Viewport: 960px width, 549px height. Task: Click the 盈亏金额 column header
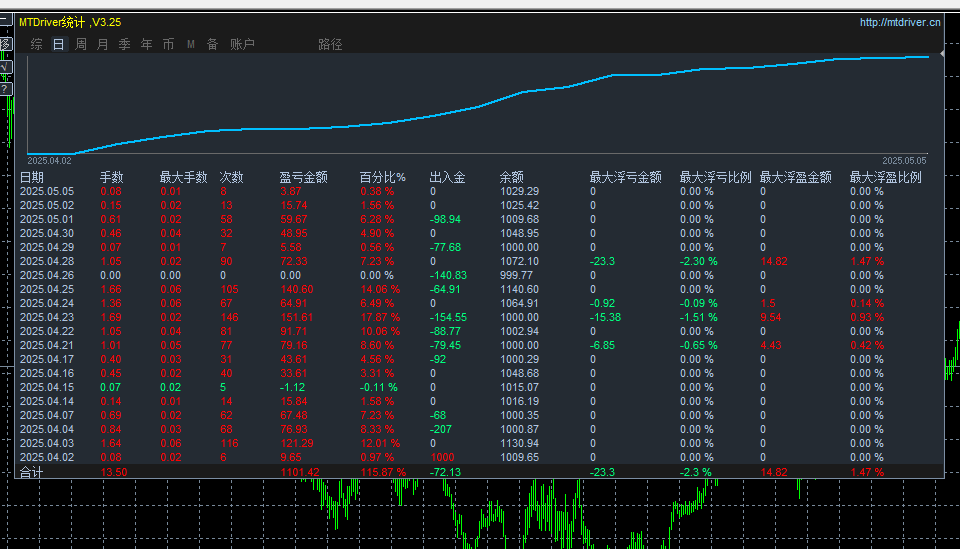point(303,177)
